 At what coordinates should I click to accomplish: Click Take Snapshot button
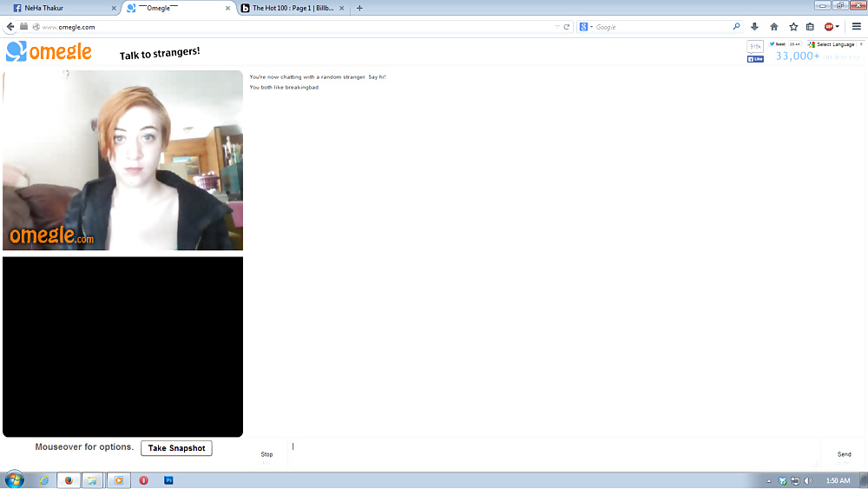(x=176, y=448)
